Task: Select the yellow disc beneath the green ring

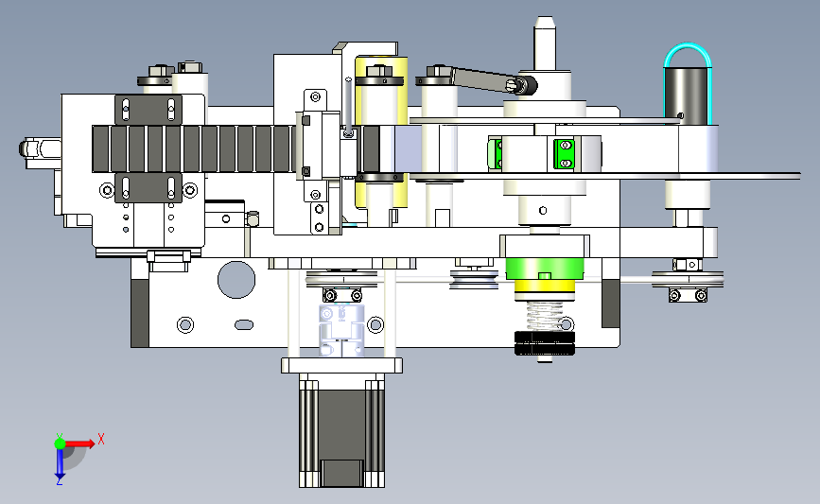Action: pos(545,287)
